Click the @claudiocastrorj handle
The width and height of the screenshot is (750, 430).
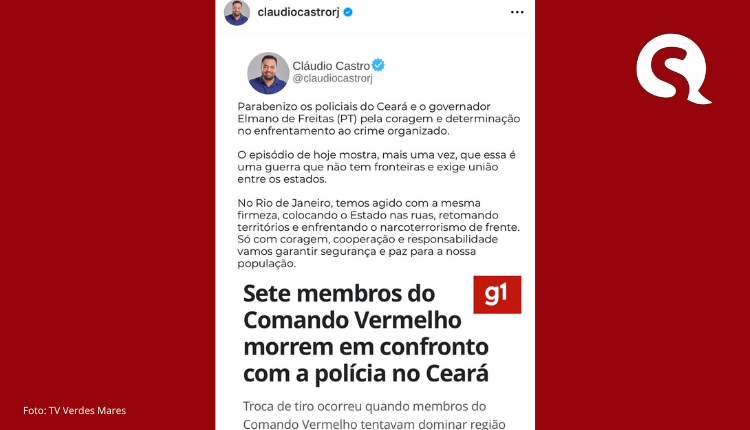tap(332, 78)
